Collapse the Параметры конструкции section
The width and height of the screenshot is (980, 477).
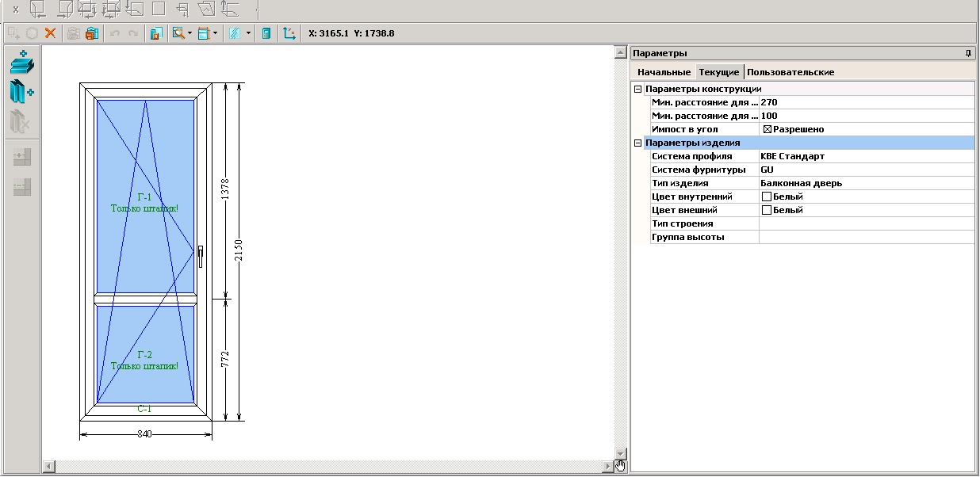point(638,89)
